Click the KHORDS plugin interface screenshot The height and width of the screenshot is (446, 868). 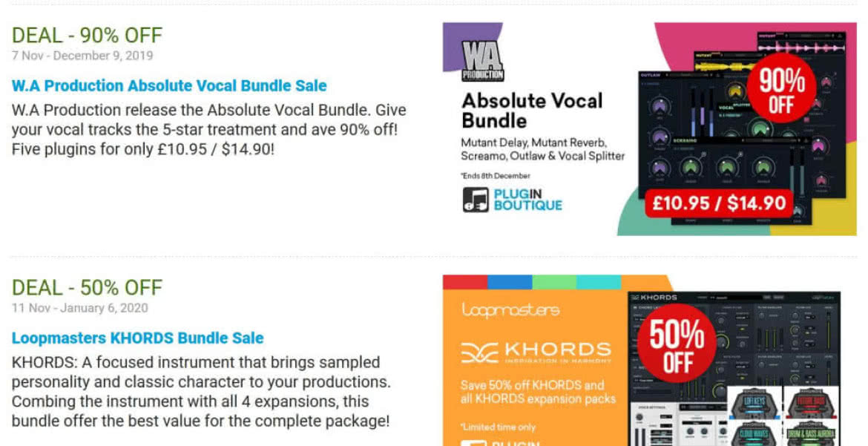tap(734, 368)
